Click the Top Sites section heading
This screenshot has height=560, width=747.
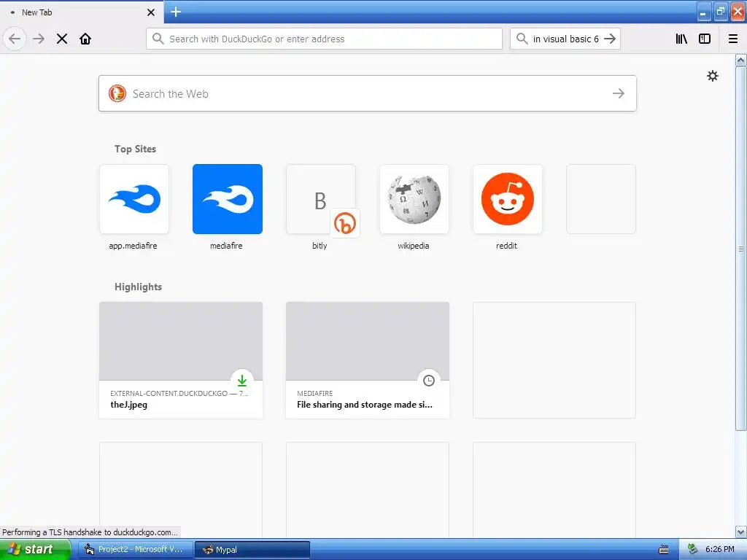pos(135,149)
